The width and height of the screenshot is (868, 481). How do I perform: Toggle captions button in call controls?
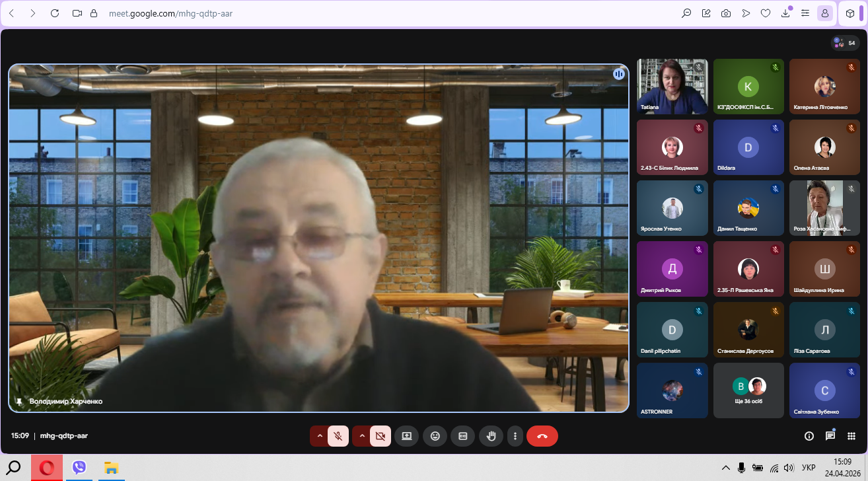(462, 436)
